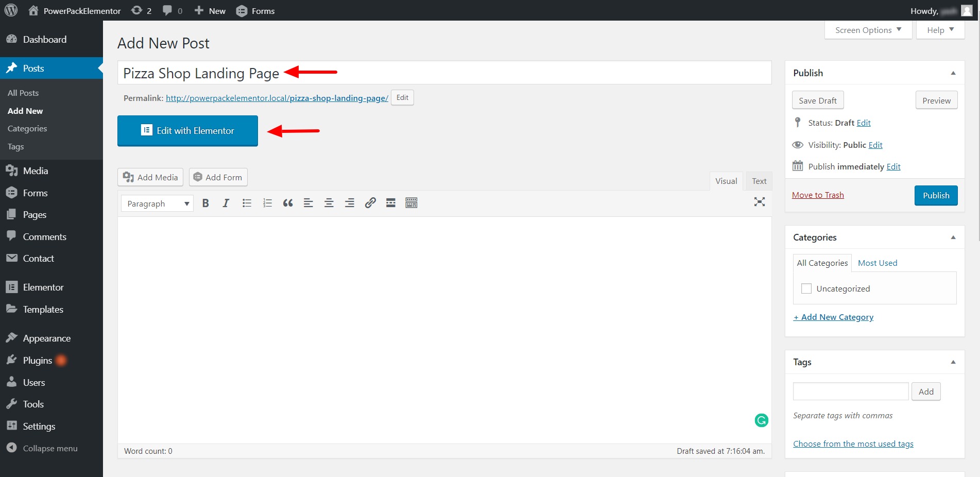View All Posts in the submenu

[23, 93]
